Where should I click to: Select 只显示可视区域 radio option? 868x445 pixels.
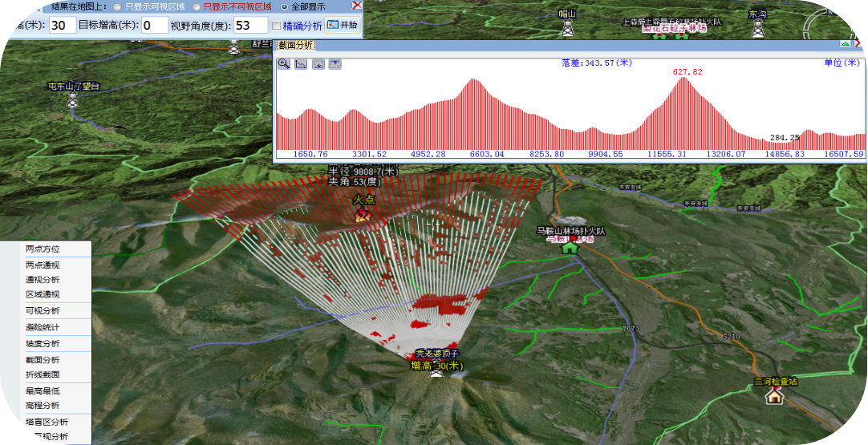pos(118,6)
